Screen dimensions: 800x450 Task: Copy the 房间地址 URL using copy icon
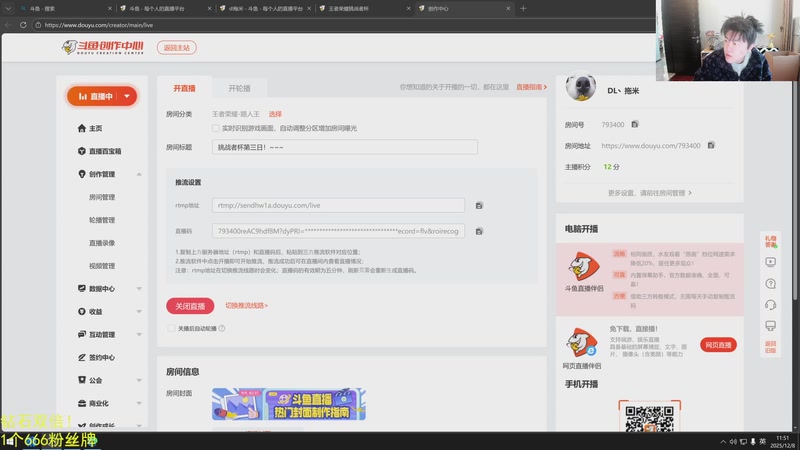pyautogui.click(x=711, y=145)
